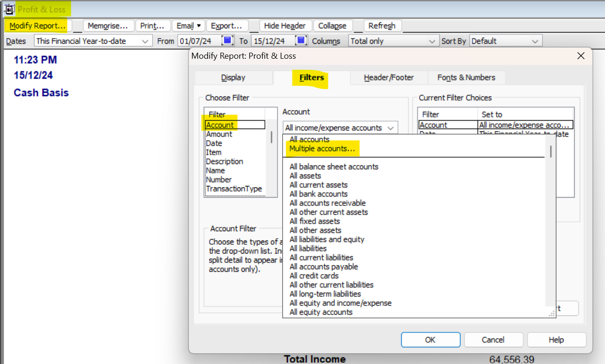605x364 pixels.
Task: Click the Collapse button
Action: [333, 26]
